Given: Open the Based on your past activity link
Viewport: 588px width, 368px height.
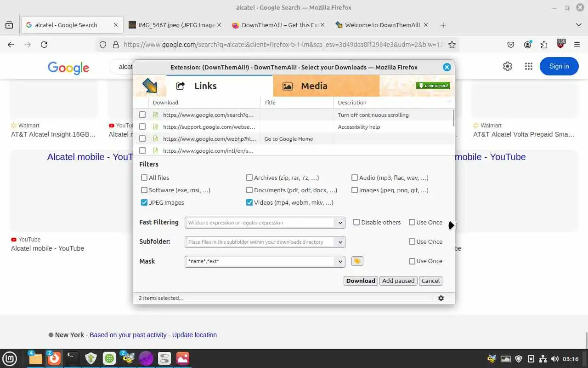Looking at the screenshot, I should click(x=128, y=335).
